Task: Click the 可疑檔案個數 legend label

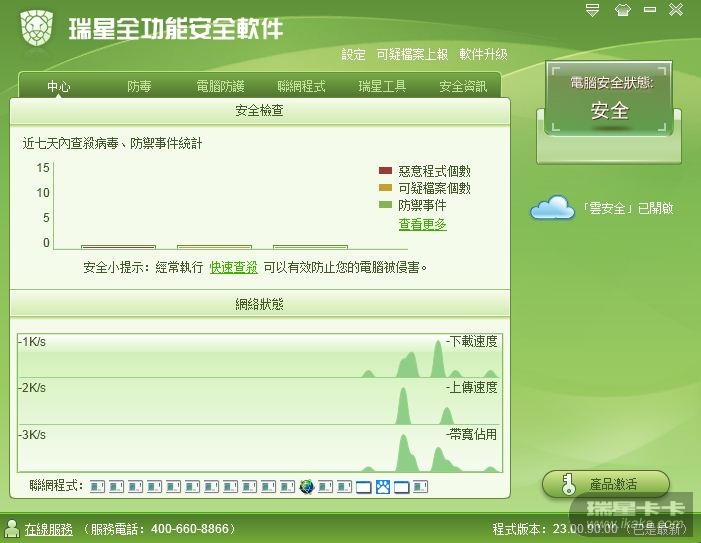Action: click(x=435, y=188)
